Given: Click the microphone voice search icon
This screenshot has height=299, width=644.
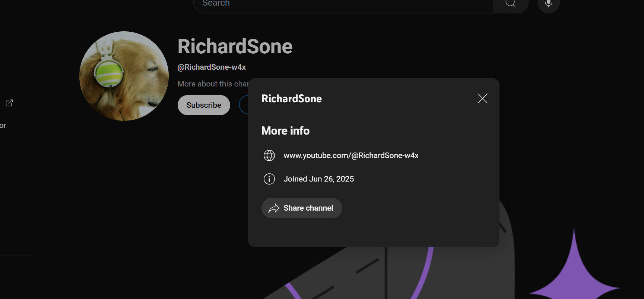Looking at the screenshot, I should tap(548, 4).
